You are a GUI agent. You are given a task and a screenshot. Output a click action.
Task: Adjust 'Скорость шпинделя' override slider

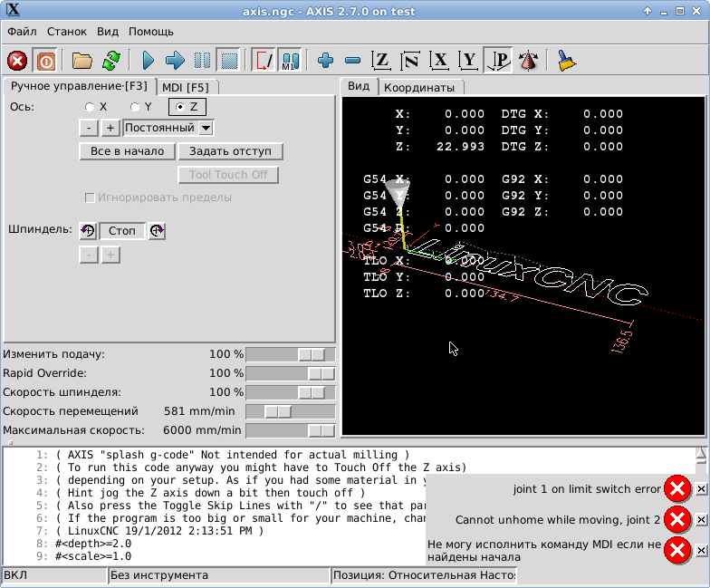click(290, 393)
